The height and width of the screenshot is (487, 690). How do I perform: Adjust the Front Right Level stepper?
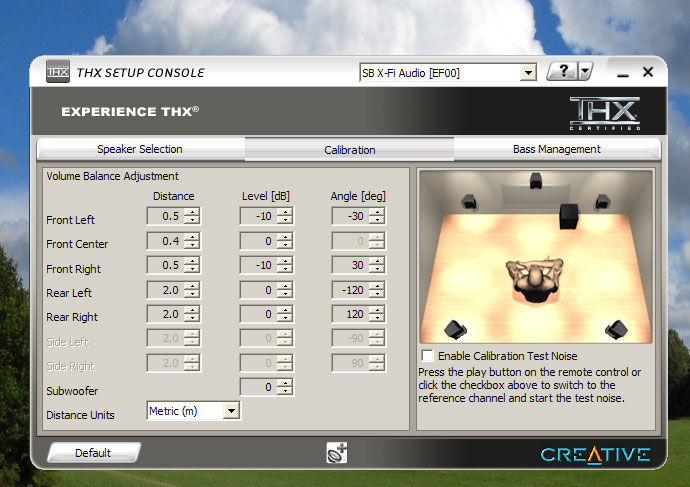pyautogui.click(x=285, y=265)
